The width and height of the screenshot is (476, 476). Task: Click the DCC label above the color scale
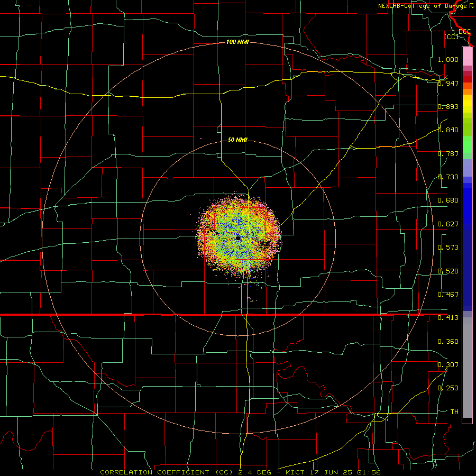pyautogui.click(x=465, y=31)
